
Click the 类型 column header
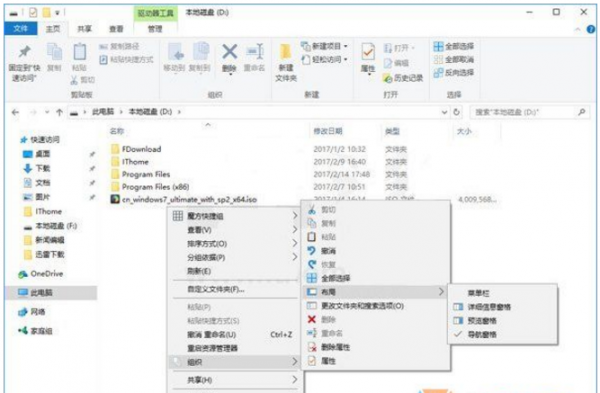point(392,131)
